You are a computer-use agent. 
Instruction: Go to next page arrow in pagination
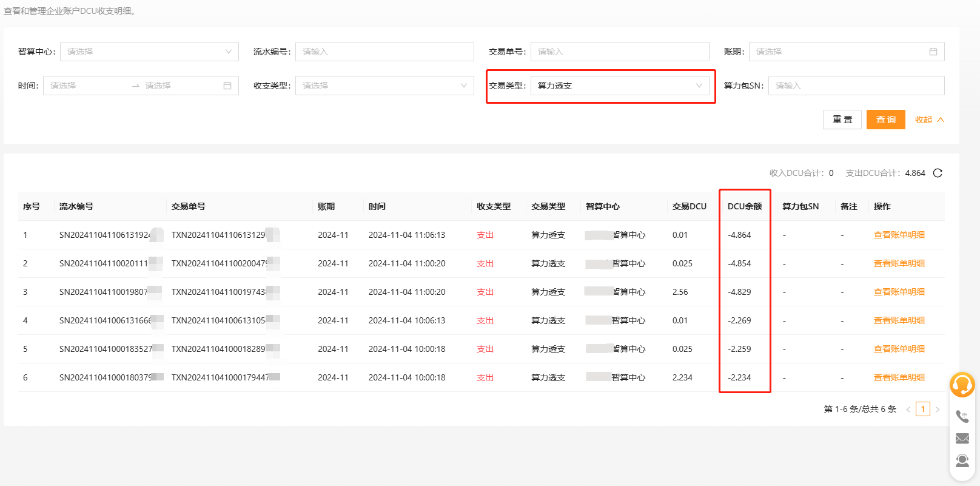(938, 410)
